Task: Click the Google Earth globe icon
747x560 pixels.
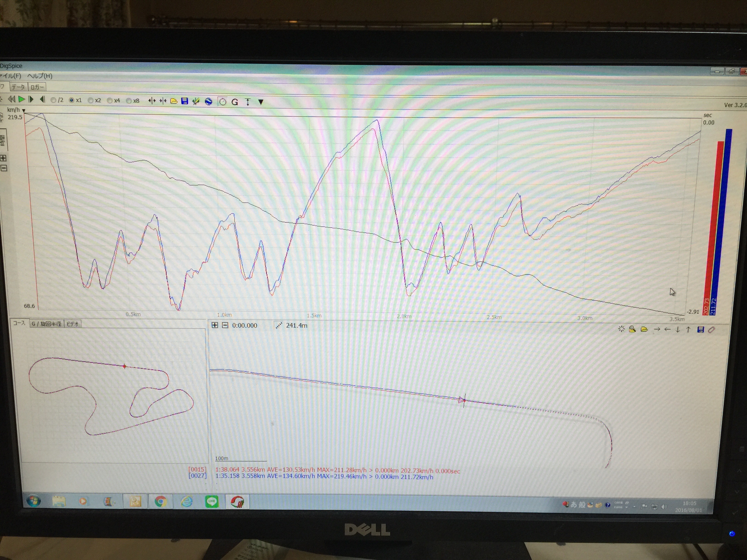Action: point(208,101)
